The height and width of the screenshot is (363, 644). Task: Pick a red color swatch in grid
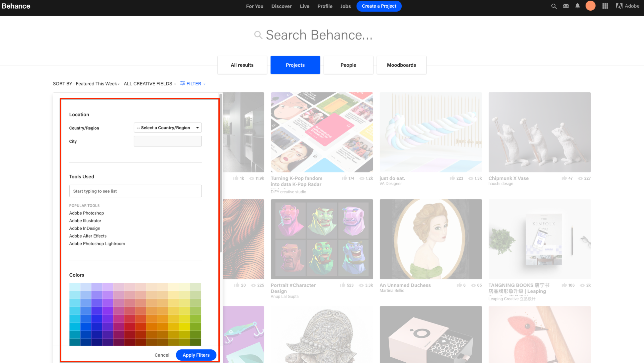coord(129,326)
